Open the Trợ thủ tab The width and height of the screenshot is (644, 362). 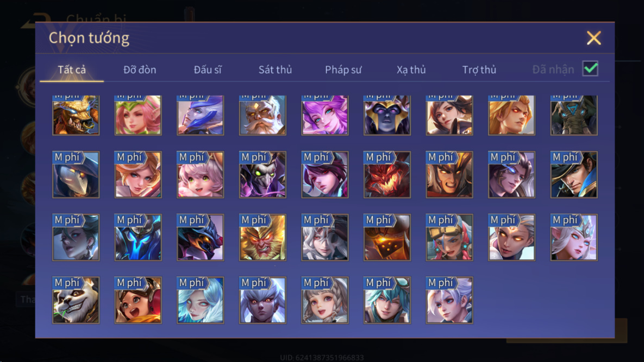pos(479,69)
